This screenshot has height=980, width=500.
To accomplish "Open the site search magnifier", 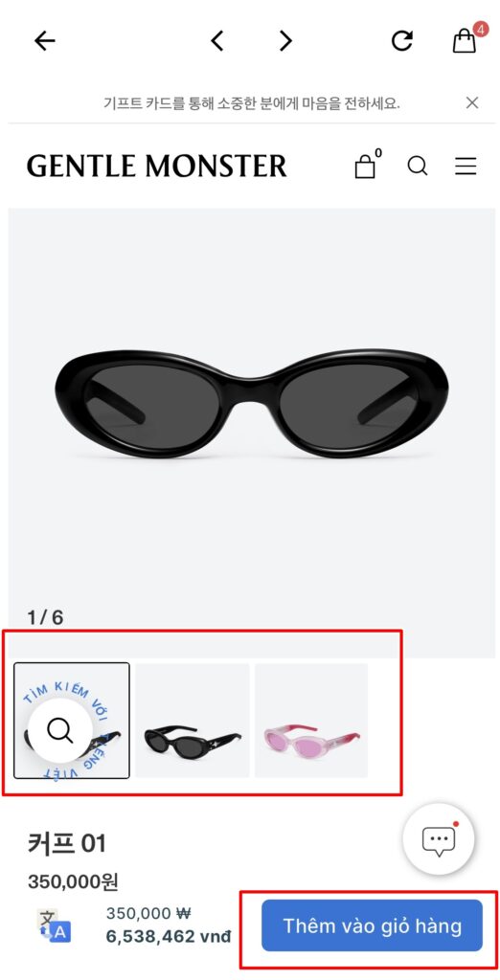I will [x=418, y=167].
